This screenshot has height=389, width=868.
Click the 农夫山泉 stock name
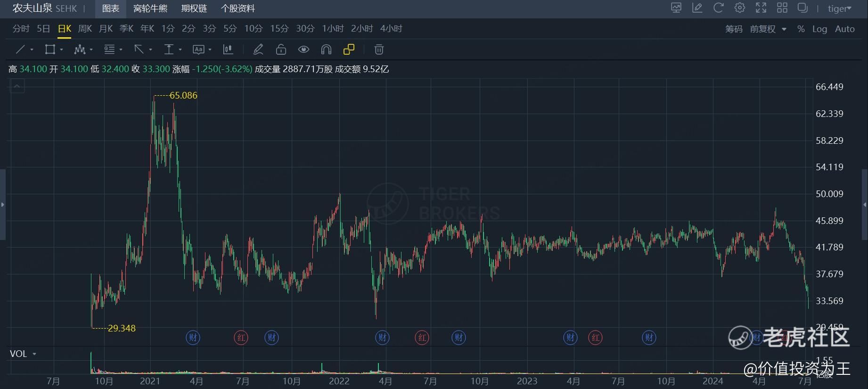32,8
